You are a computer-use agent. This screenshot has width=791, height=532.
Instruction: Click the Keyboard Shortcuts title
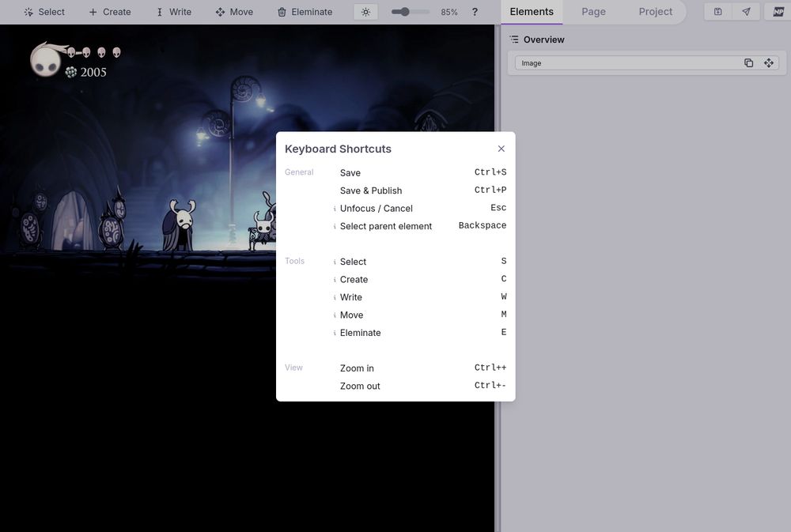[x=338, y=149]
